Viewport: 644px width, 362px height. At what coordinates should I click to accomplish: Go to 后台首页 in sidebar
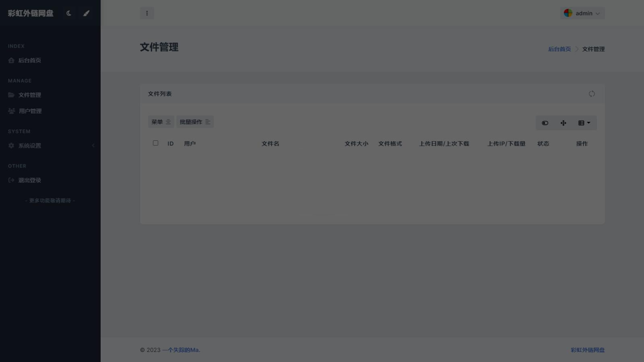coord(29,60)
